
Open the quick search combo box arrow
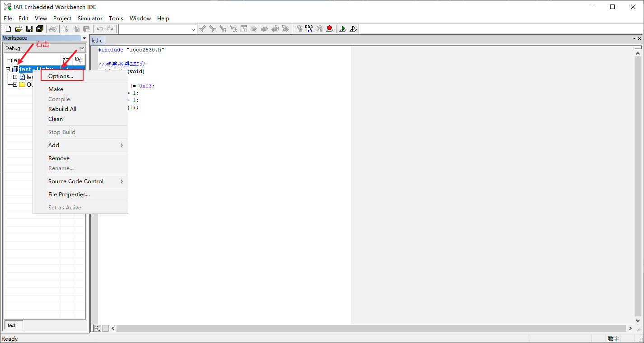193,29
